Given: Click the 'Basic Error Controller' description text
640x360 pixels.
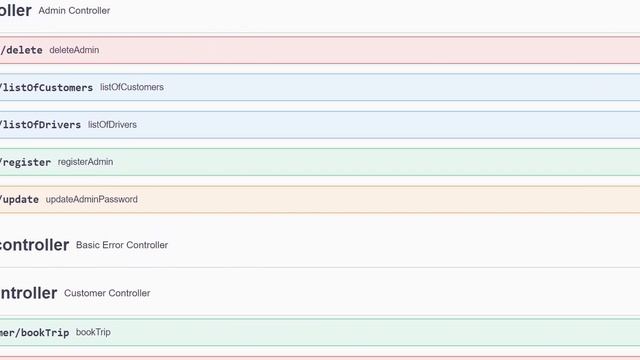Looking at the screenshot, I should pyautogui.click(x=122, y=245).
